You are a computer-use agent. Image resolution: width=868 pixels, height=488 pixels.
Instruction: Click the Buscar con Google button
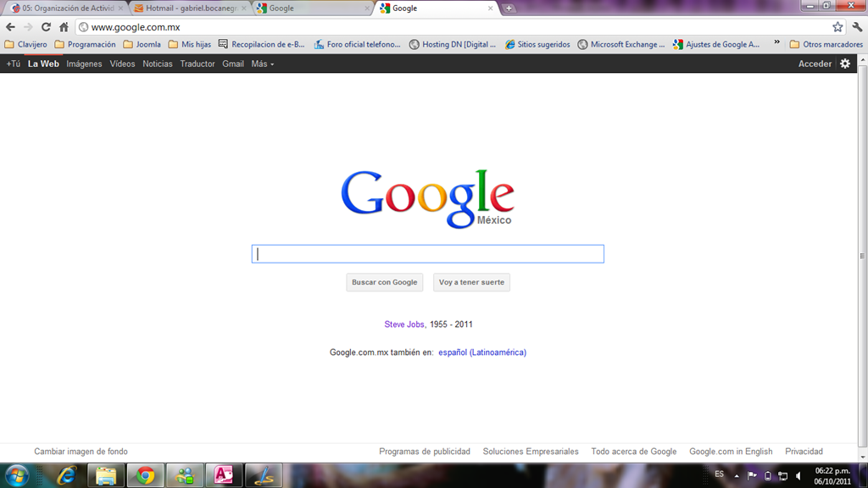[384, 282]
